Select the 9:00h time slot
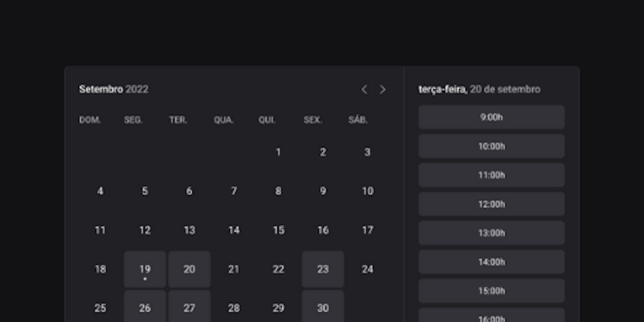The image size is (644, 322). click(x=491, y=117)
